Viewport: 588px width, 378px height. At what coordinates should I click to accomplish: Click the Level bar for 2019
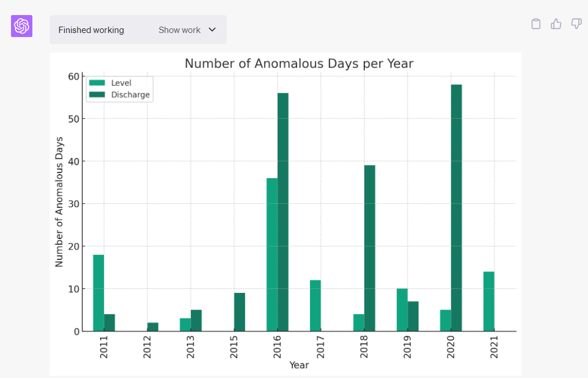pos(402,310)
